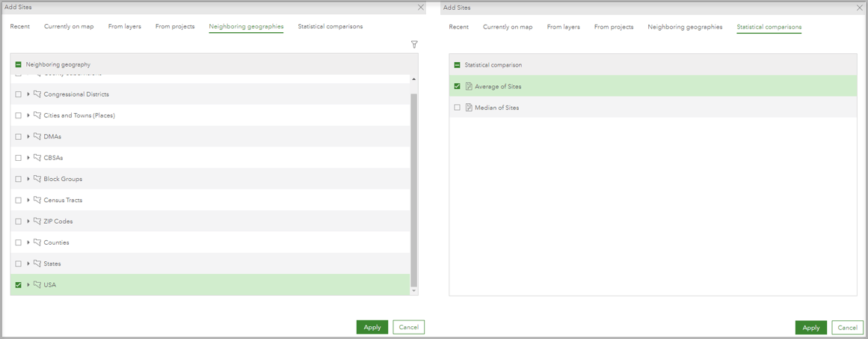Click the DMAs boundary icon
868x339 pixels.
click(37, 136)
